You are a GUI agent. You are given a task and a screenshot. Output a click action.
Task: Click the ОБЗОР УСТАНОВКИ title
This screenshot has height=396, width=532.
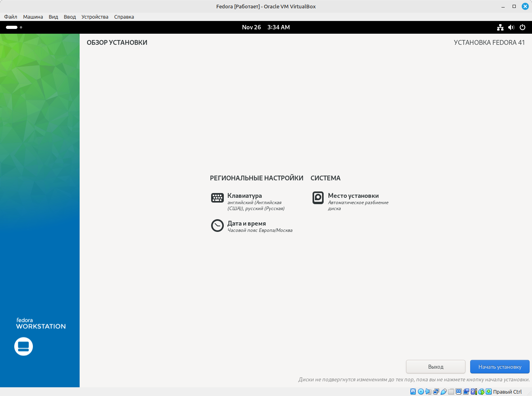[117, 43]
